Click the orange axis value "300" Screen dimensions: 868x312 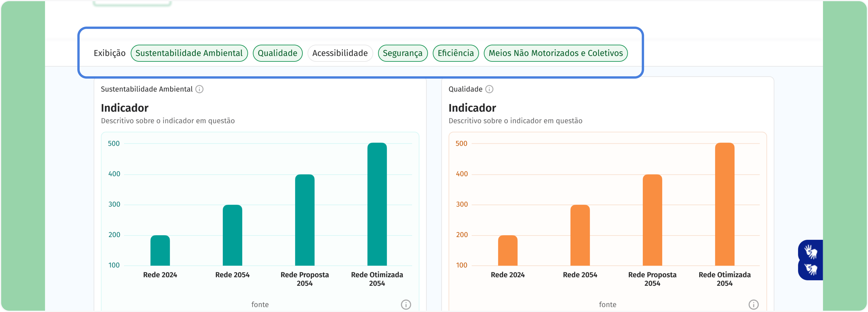(x=462, y=204)
